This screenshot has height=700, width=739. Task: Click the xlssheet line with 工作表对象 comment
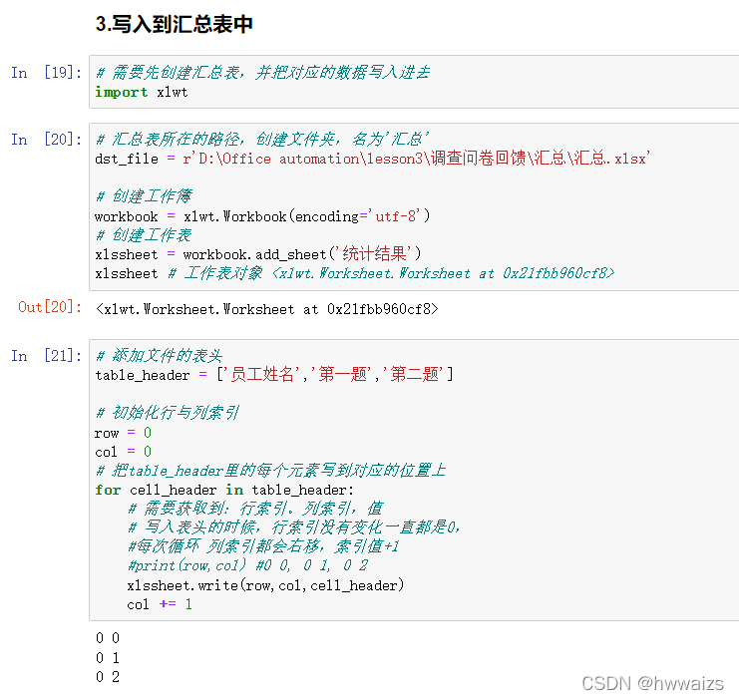coord(355,273)
